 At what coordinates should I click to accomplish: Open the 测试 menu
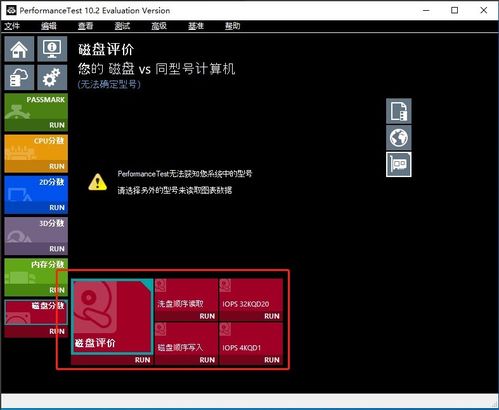(122, 26)
